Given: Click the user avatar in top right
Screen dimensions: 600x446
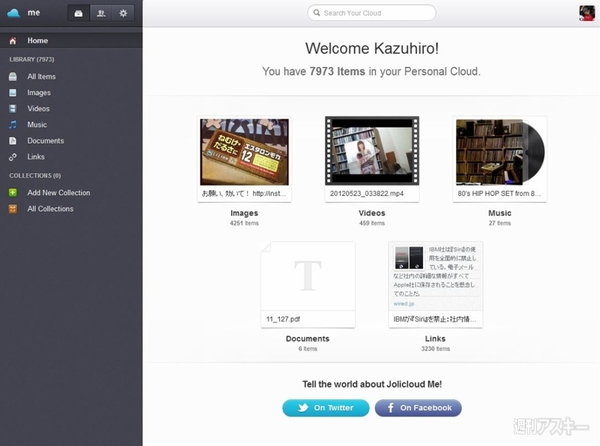Looking at the screenshot, I should pyautogui.click(x=587, y=13).
